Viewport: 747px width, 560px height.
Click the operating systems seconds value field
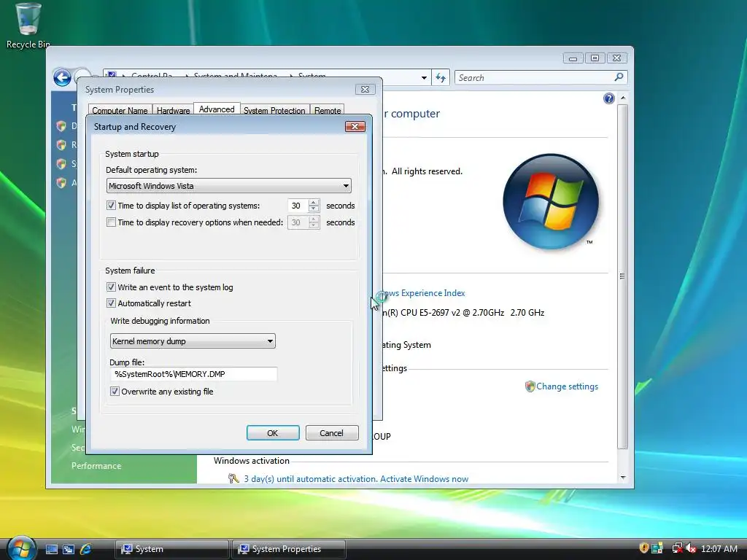coord(298,205)
